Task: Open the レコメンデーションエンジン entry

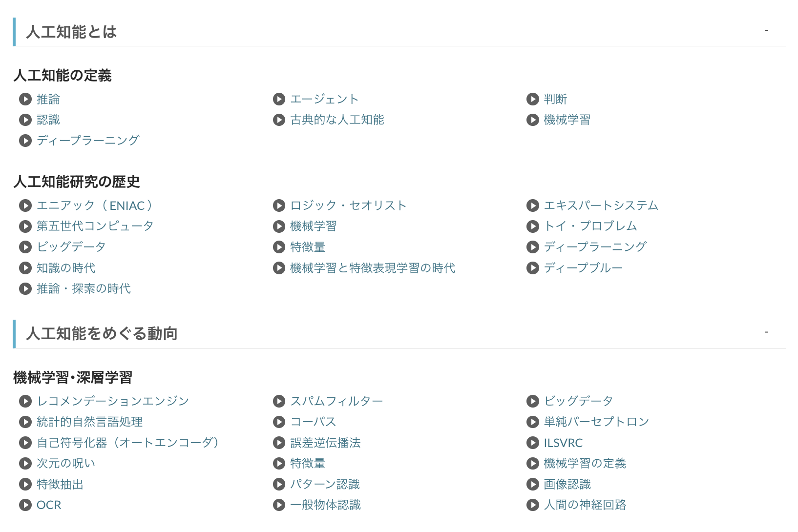Action: coord(112,401)
